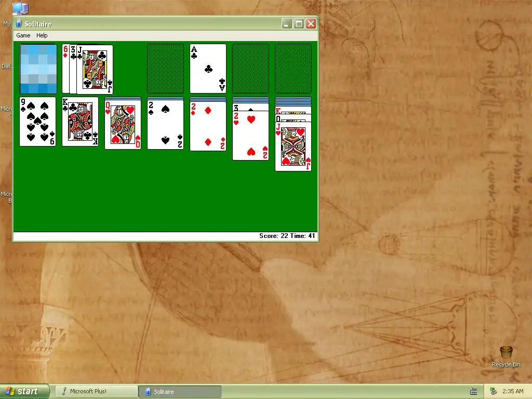532x399 pixels.
Task: Switch to Microsoft Plus! taskbar button
Action: [96, 392]
